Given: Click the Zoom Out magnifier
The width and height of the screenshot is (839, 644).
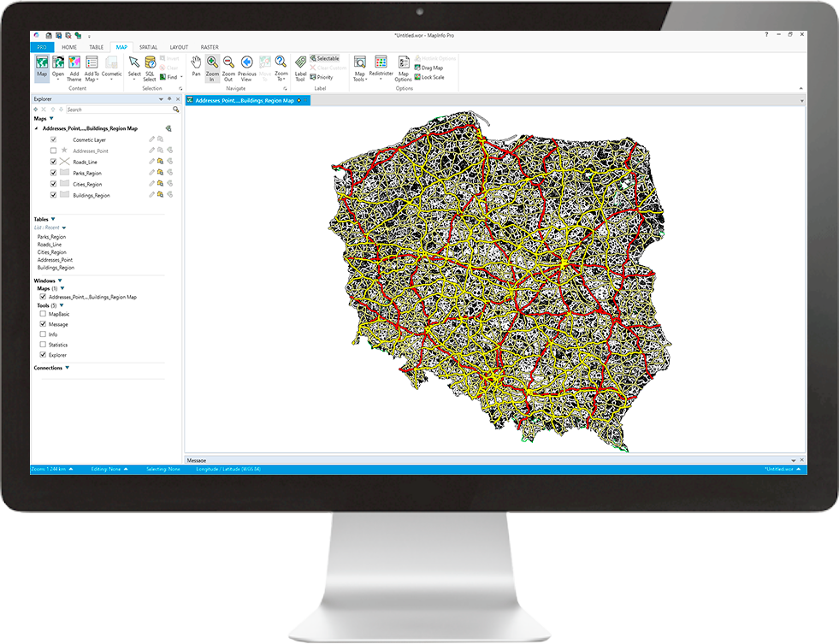Looking at the screenshot, I should pos(228,66).
